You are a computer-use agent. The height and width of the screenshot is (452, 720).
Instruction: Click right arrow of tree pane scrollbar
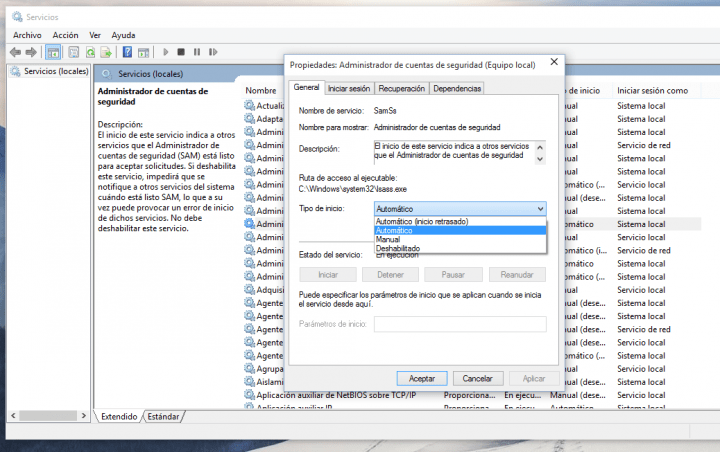click(84, 415)
